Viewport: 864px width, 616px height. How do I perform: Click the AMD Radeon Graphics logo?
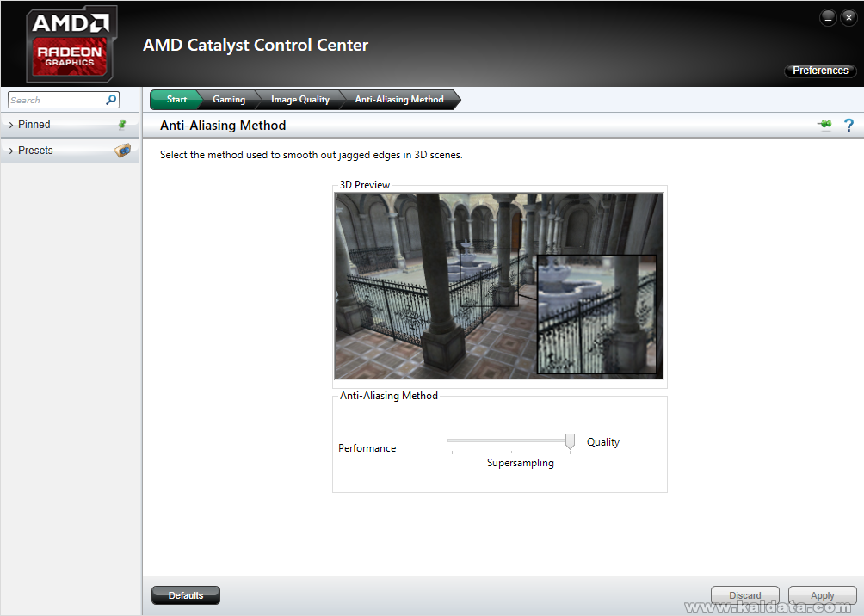[71, 44]
